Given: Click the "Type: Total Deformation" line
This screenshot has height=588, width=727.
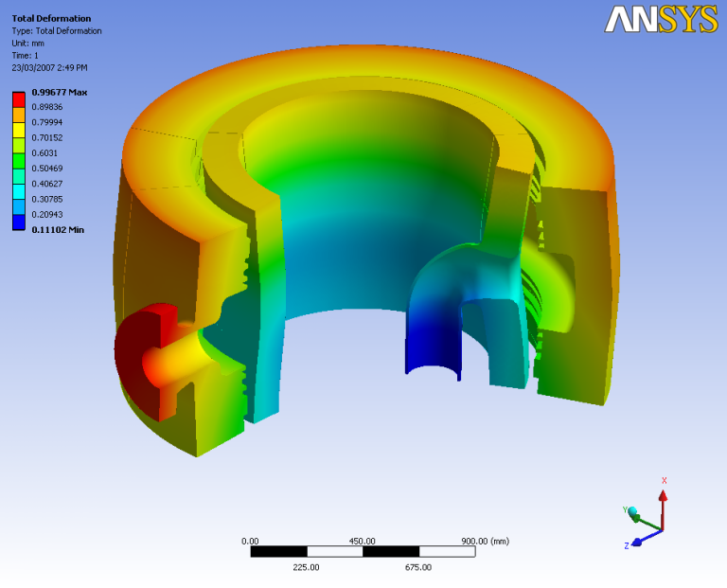Looking at the screenshot, I should (57, 30).
